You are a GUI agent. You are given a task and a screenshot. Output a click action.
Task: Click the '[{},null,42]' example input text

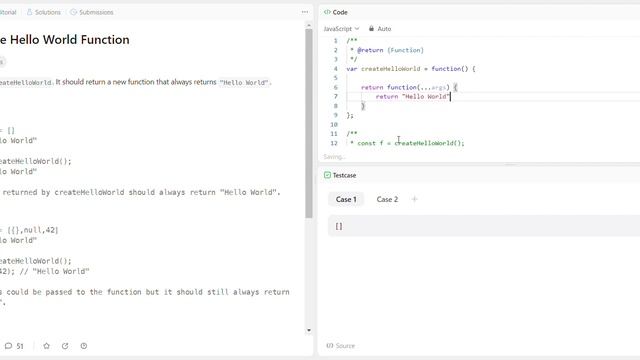33,230
